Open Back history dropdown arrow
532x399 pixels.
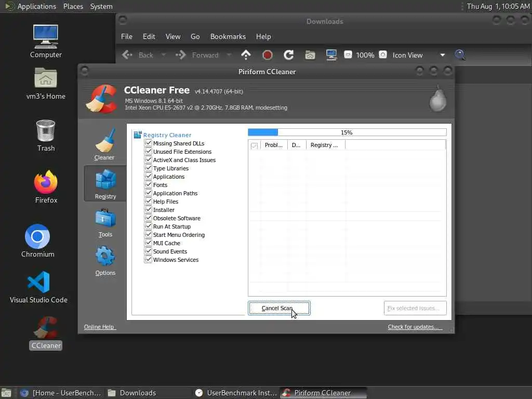pos(163,55)
